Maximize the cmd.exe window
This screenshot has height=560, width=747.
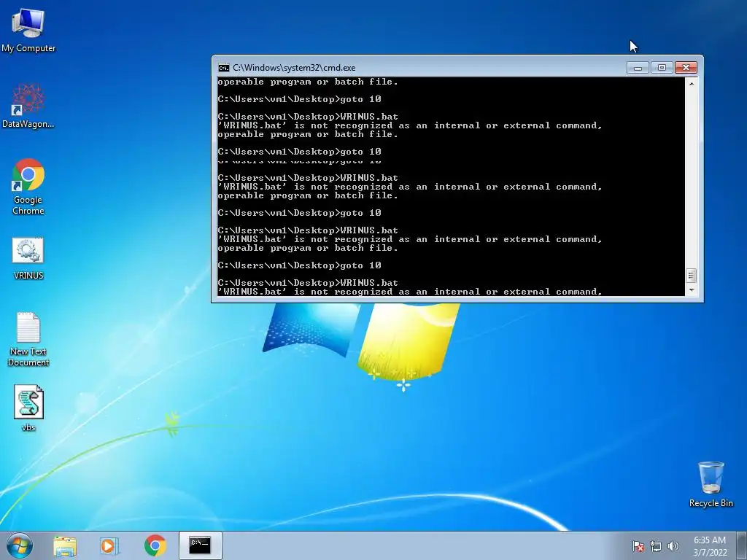(662, 68)
